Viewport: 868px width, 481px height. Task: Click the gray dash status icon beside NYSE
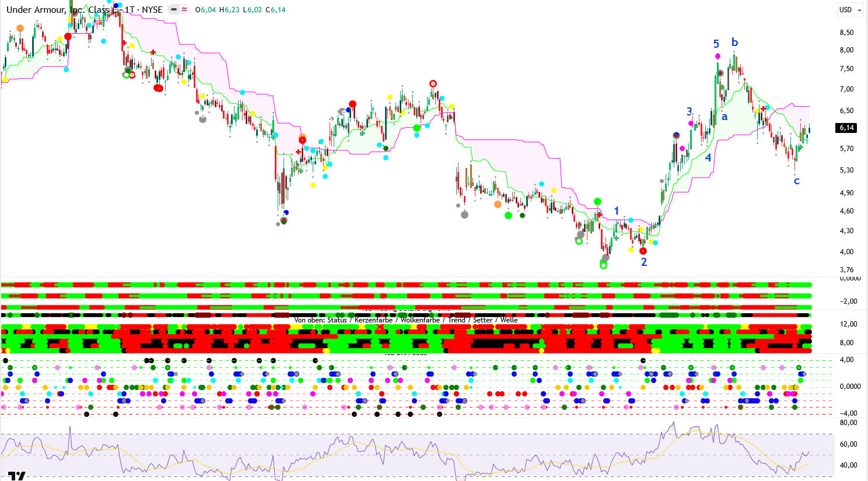(174, 10)
